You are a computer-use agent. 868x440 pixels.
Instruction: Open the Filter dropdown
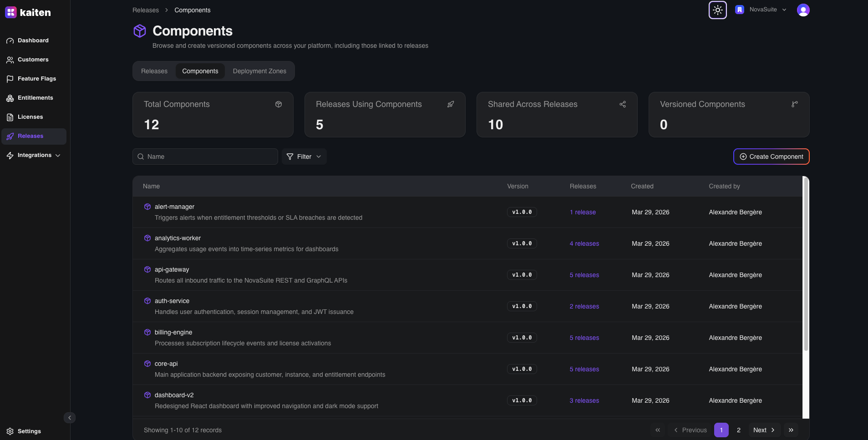click(304, 157)
